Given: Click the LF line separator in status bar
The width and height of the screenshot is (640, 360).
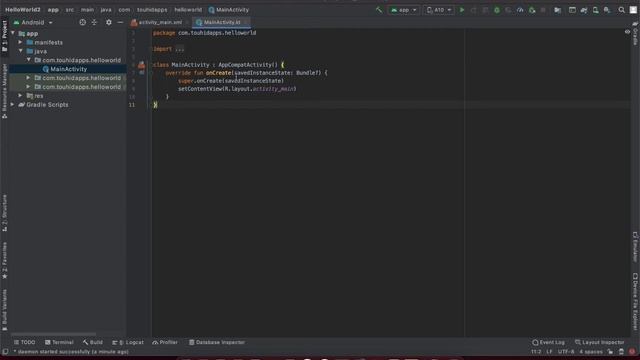Looking at the screenshot, I should coord(549,351).
